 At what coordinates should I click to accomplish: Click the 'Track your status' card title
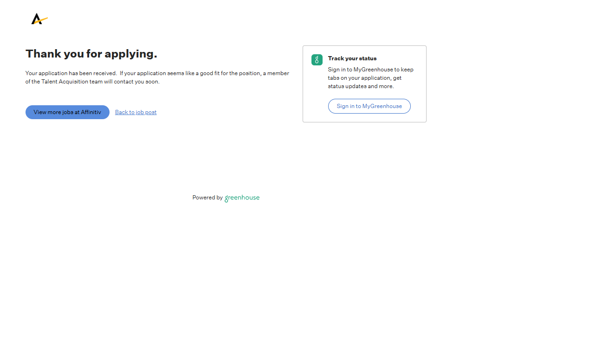(352, 58)
